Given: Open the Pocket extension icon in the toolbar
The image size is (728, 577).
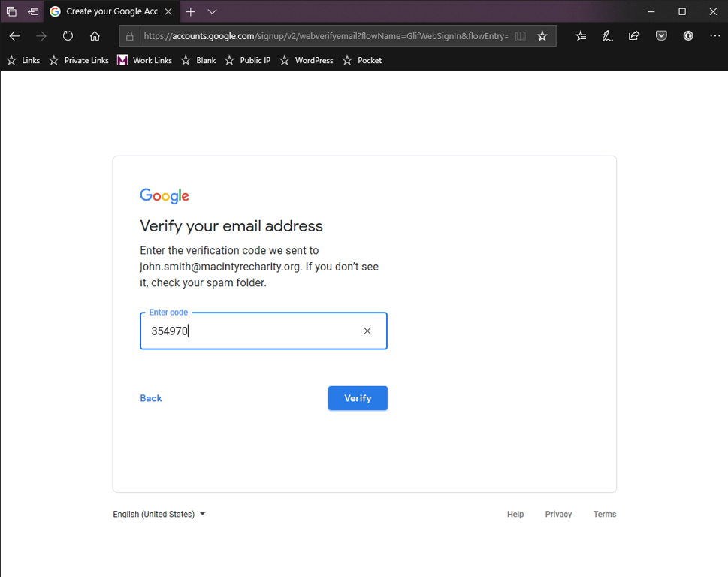Looking at the screenshot, I should coord(661,35).
